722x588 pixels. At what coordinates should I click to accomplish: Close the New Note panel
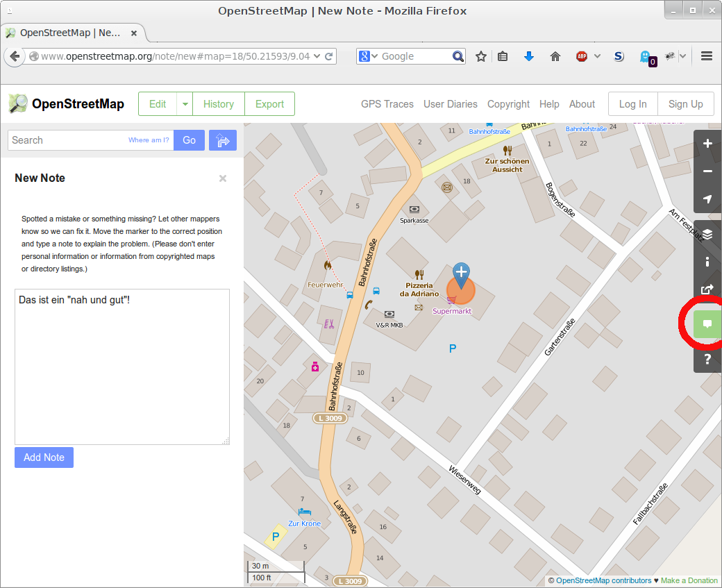[223, 178]
